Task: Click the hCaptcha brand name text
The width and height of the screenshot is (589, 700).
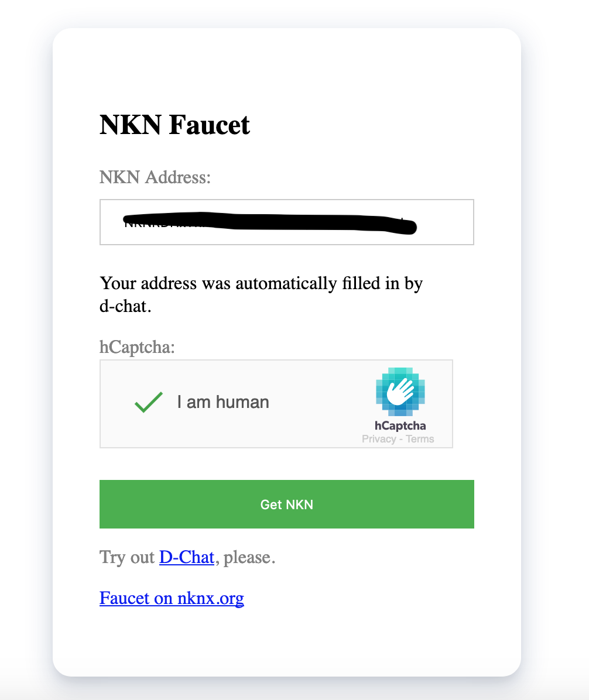Action: coord(400,426)
